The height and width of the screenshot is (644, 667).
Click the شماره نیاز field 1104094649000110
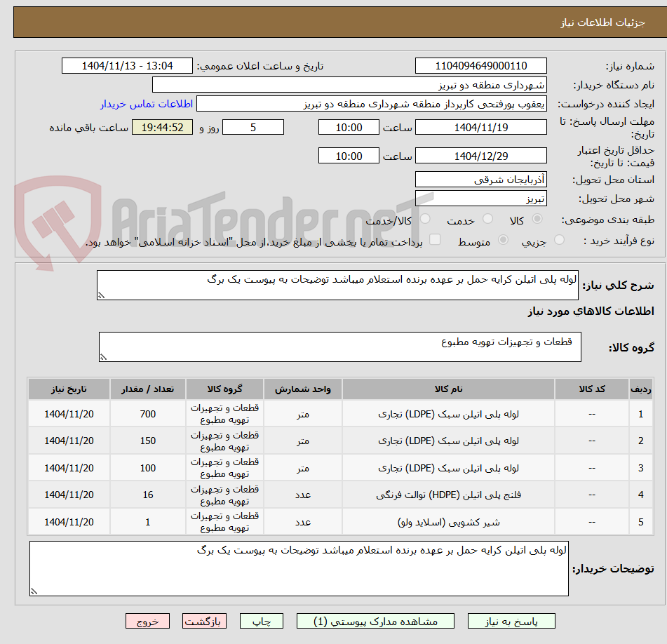click(x=480, y=66)
